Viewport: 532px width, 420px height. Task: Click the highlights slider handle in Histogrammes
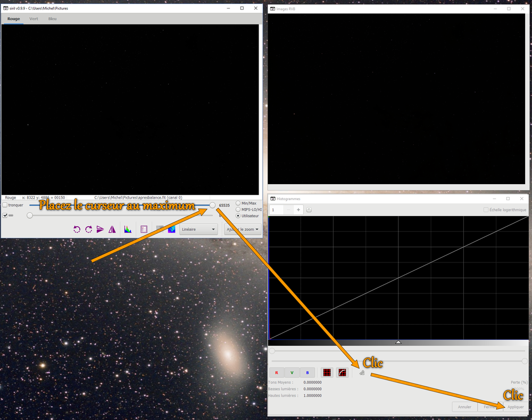tap(525, 361)
